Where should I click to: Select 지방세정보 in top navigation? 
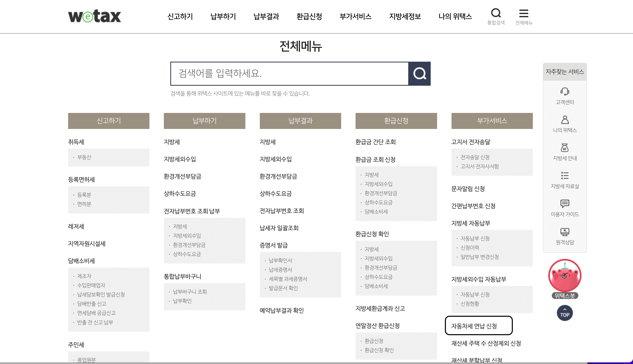(x=405, y=16)
